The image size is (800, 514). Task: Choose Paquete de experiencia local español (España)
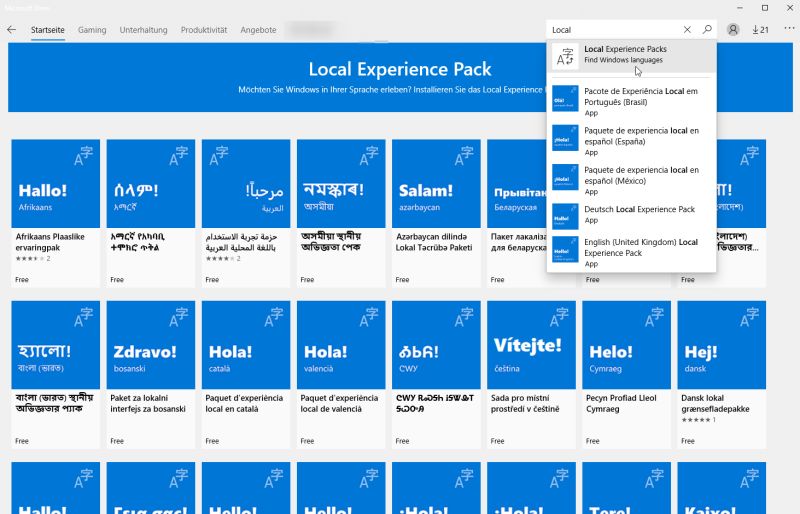coord(631,141)
